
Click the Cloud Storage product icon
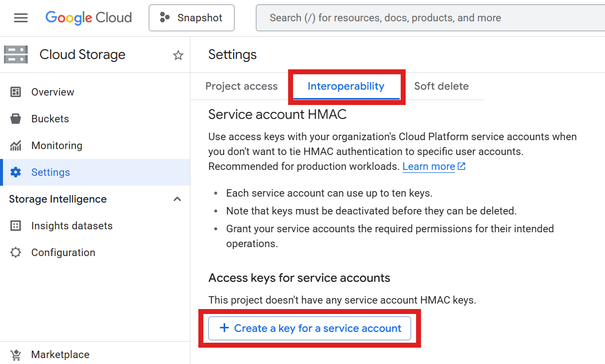pyautogui.click(x=16, y=54)
